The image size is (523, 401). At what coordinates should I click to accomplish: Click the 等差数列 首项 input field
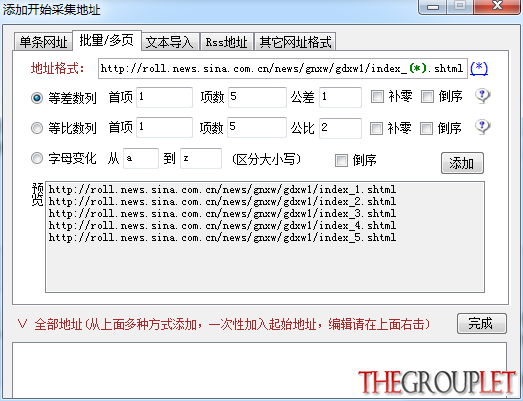pos(164,97)
